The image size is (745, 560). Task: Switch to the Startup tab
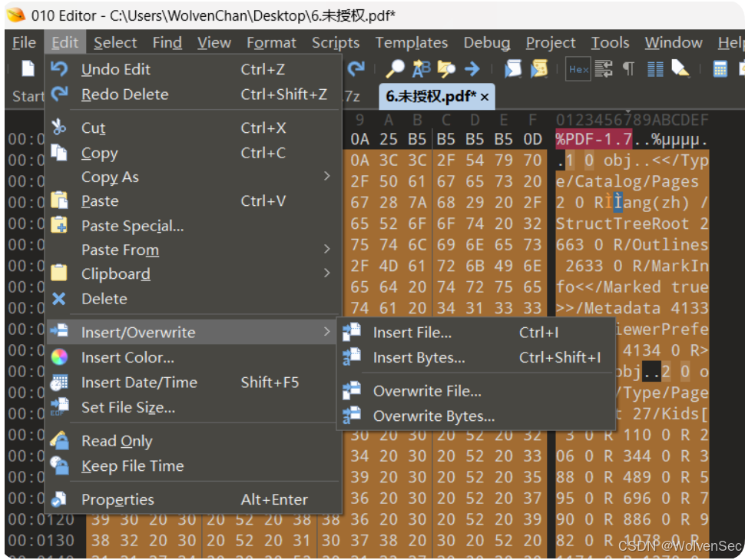[x=28, y=97]
